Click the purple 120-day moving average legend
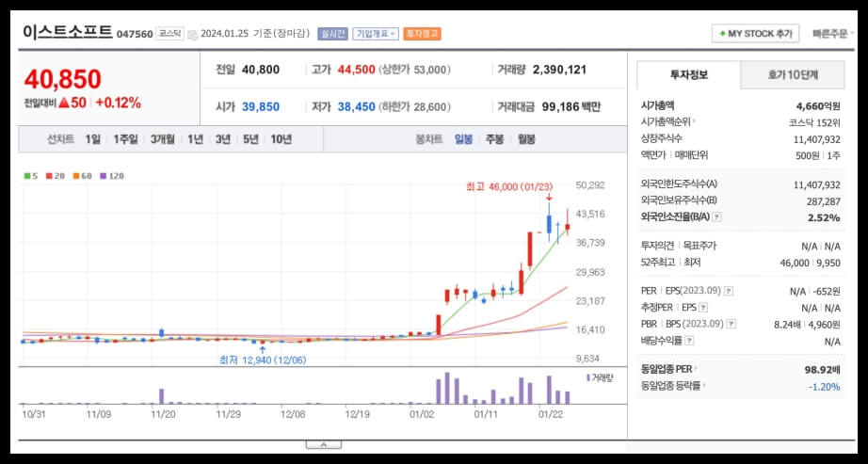Screen dimensions: 868x464 click(112, 176)
